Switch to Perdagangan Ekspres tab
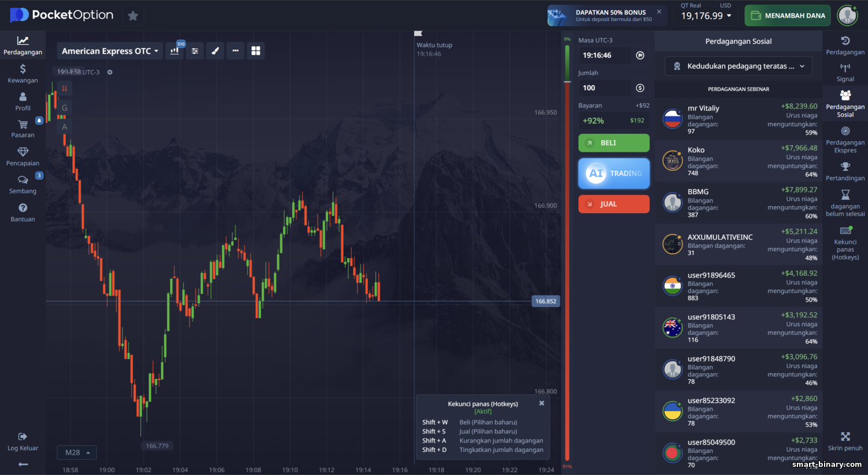This screenshot has width=868, height=475. pos(845,139)
